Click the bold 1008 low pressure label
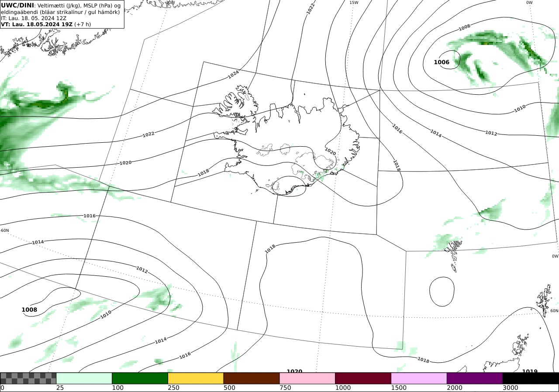 coord(29,310)
